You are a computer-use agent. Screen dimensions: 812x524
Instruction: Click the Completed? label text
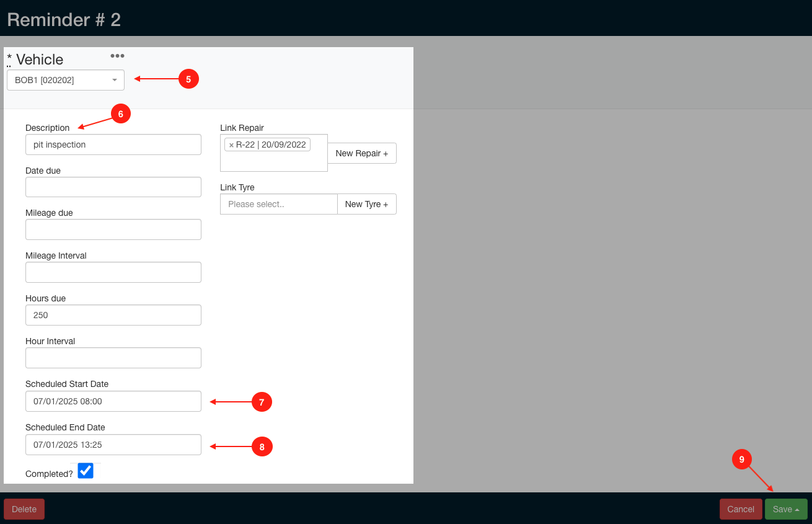point(49,474)
